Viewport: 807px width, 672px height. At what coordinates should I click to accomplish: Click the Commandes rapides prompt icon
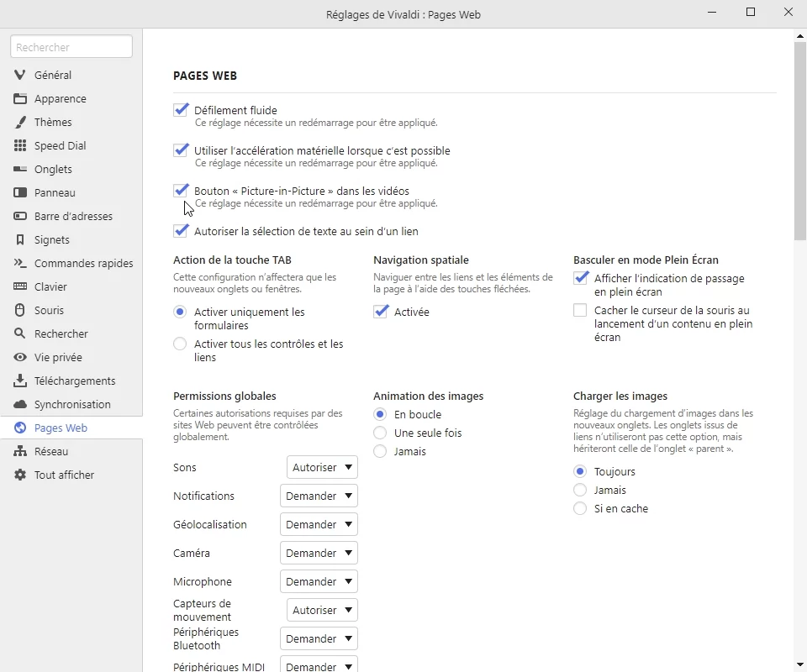(19, 263)
